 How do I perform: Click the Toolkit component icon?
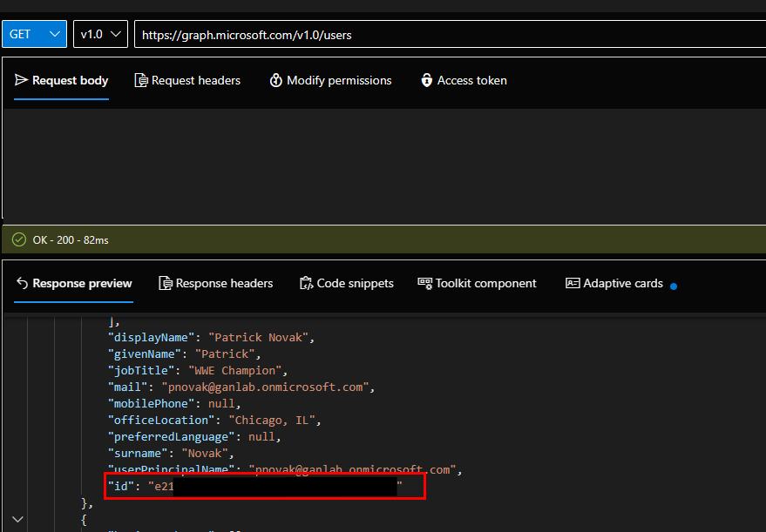point(424,283)
